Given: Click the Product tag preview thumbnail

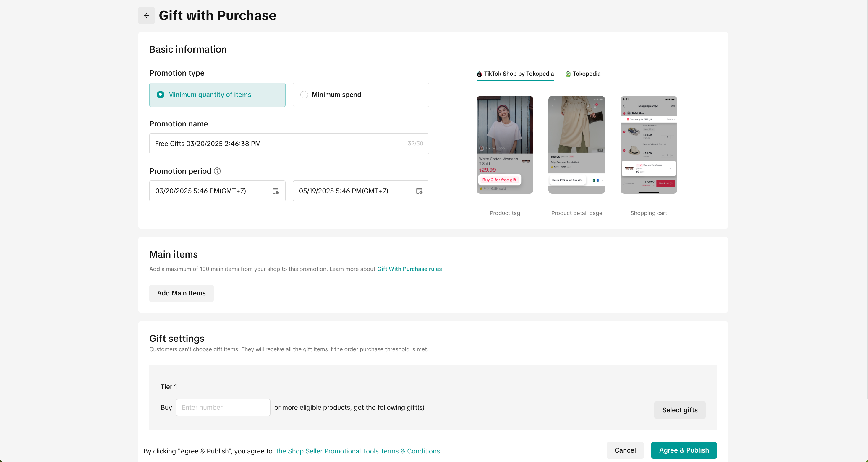Looking at the screenshot, I should 504,145.
